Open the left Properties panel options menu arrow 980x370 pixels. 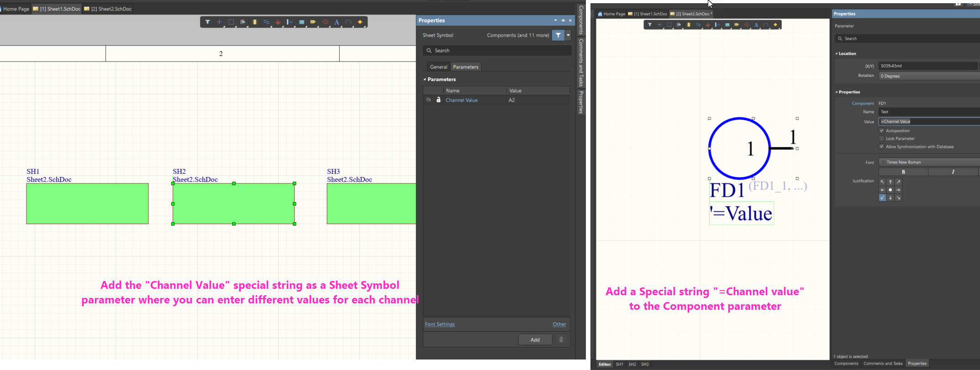(x=556, y=21)
